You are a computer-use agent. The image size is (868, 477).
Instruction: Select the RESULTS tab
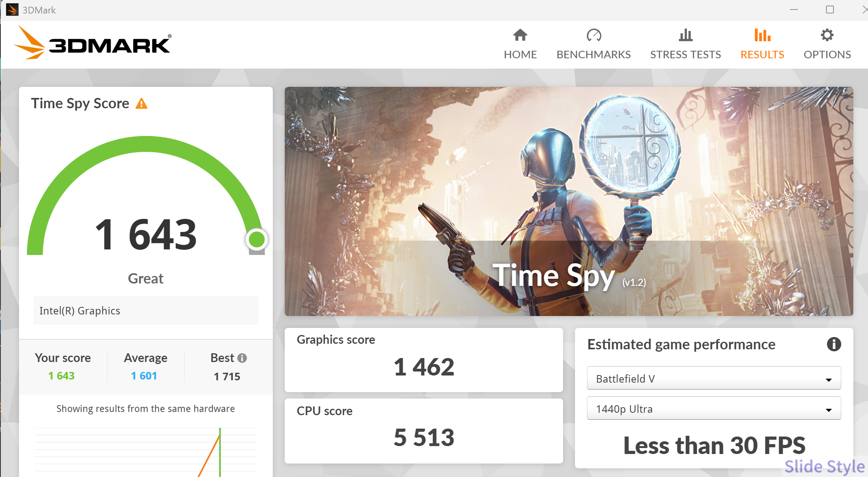point(762,44)
